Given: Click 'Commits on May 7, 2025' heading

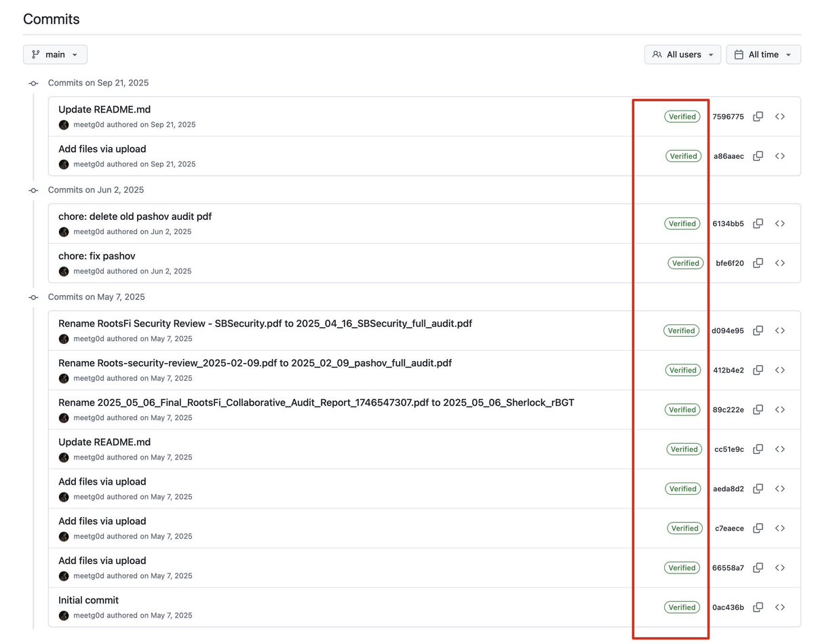Looking at the screenshot, I should [96, 297].
